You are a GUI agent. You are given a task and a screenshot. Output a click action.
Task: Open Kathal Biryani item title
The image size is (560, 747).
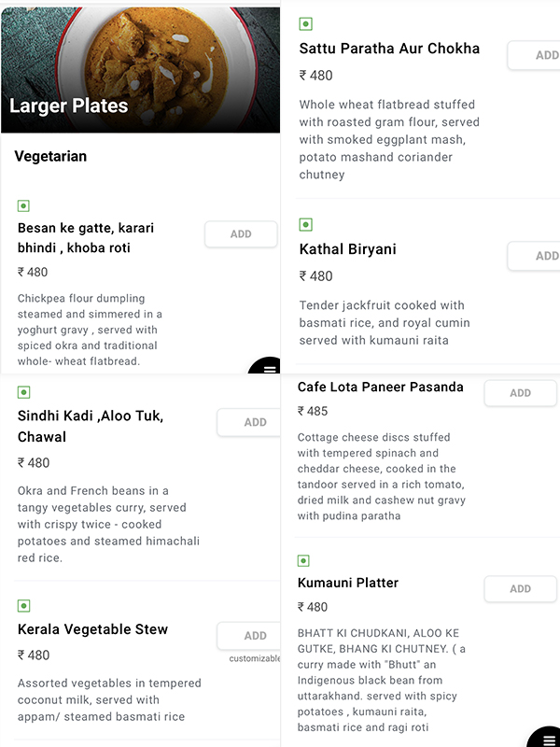[x=347, y=249]
